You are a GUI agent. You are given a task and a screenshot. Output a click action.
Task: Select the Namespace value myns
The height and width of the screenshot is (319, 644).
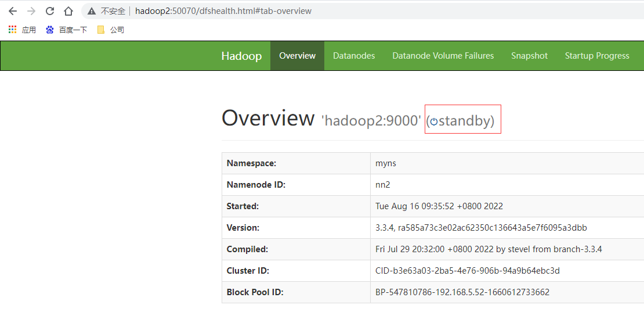tap(386, 163)
